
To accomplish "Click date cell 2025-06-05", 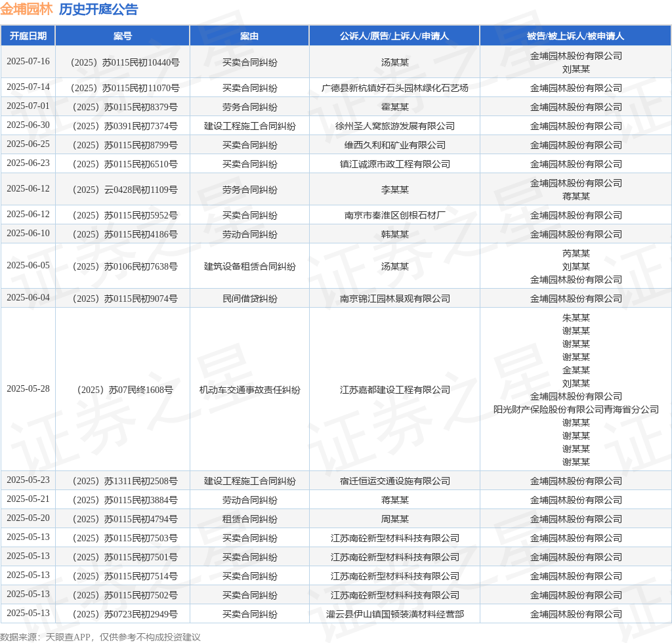I will [28, 265].
